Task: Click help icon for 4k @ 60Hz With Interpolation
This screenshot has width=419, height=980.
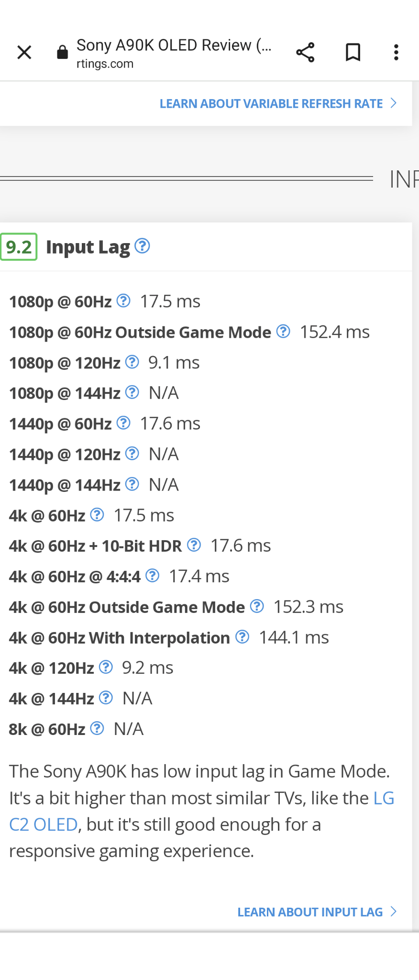Action: pyautogui.click(x=243, y=637)
